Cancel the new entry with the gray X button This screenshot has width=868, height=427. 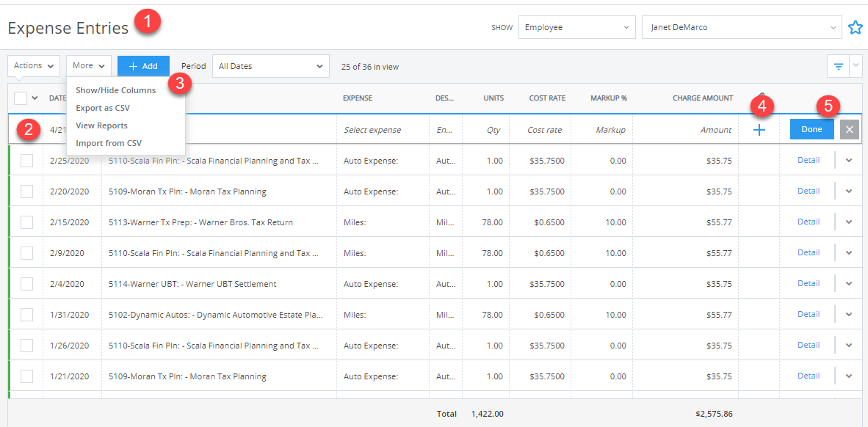[850, 129]
